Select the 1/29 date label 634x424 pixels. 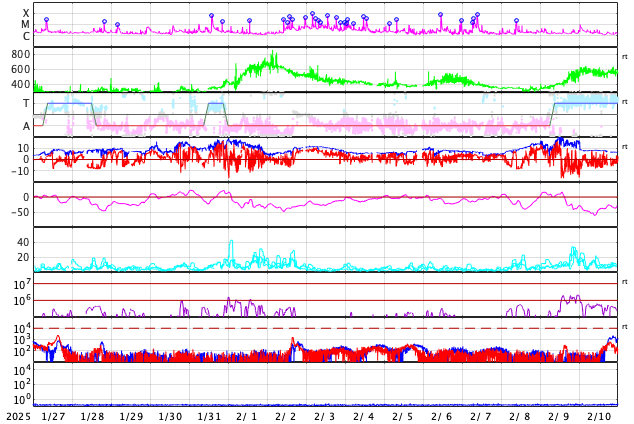(131, 417)
